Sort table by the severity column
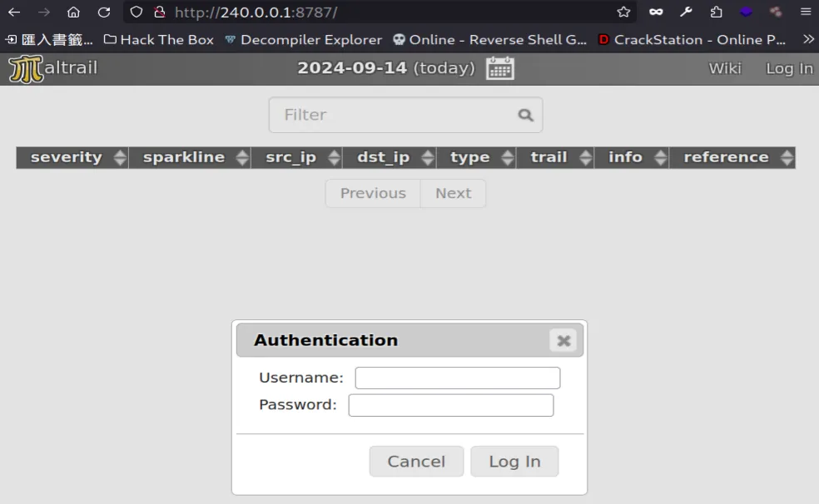This screenshot has width=819, height=504. (67, 157)
